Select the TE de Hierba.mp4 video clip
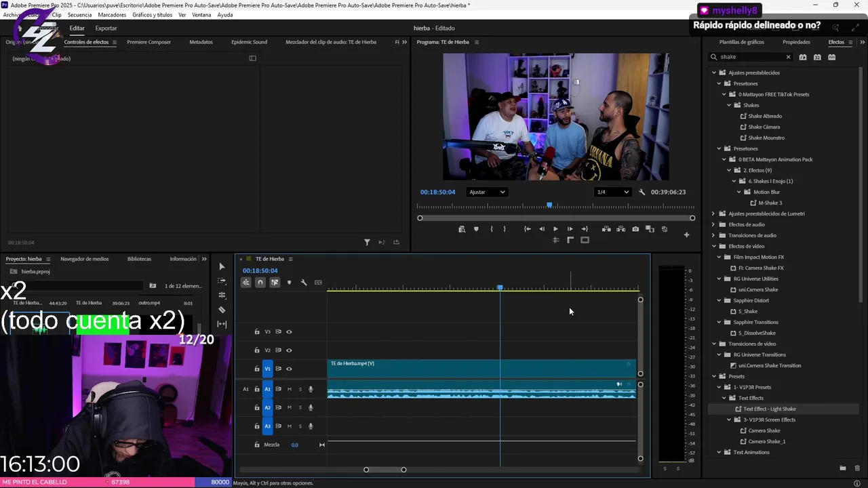The width and height of the screenshot is (868, 488). tap(481, 369)
